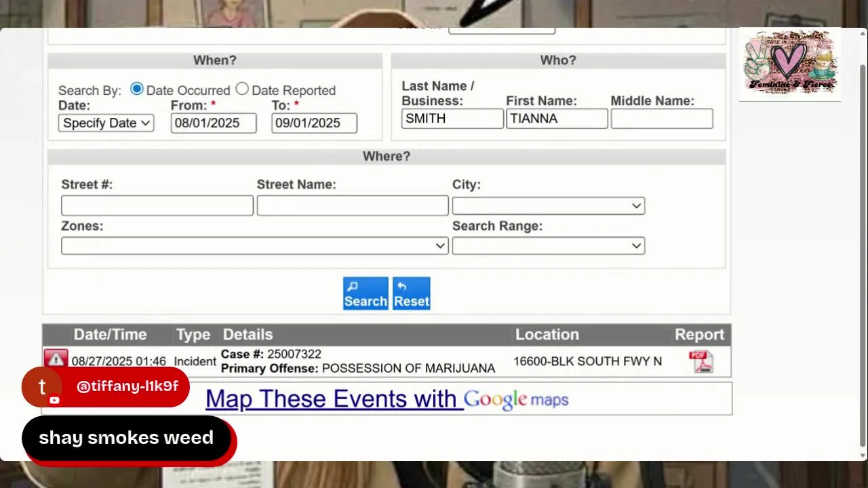The width and height of the screenshot is (868, 488).
Task: Click the location 16600-BLK SOUTH FWY N
Action: pyautogui.click(x=587, y=361)
